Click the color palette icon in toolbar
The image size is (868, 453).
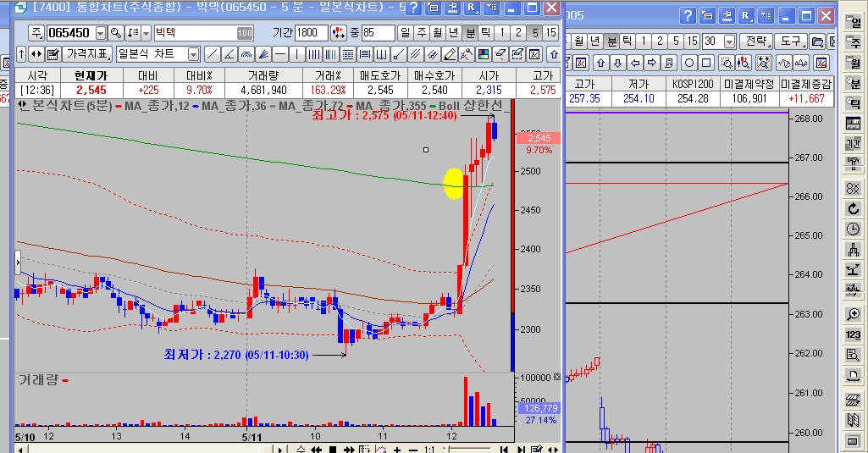click(x=483, y=54)
